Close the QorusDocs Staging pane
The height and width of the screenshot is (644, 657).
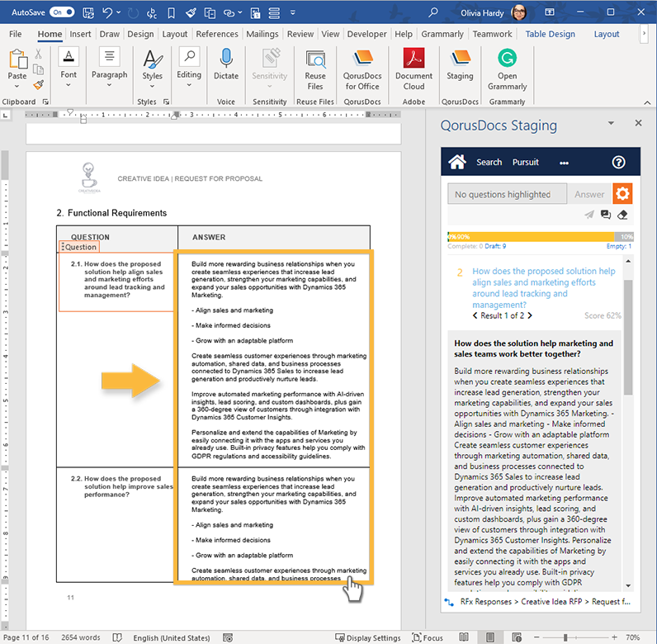(x=638, y=123)
